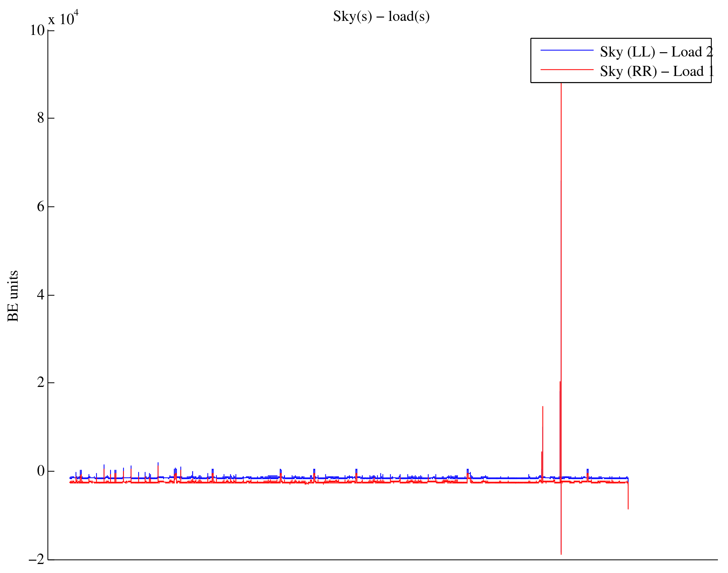Click the y-axis tick label "2"
728x573 pixels.
41,382
